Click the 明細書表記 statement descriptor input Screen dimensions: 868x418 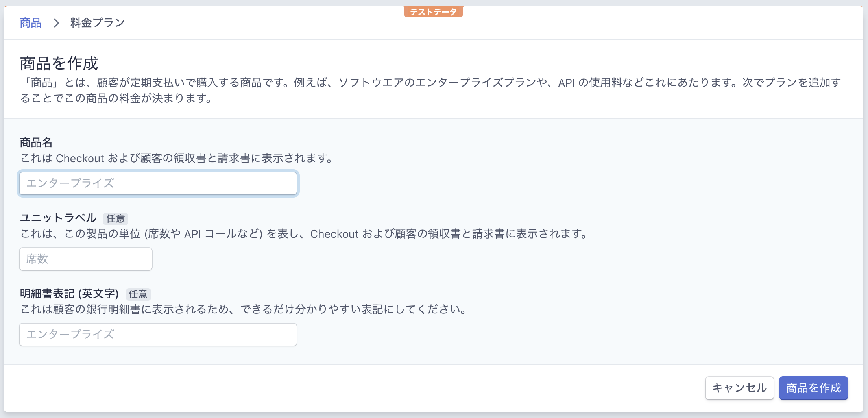click(x=157, y=334)
